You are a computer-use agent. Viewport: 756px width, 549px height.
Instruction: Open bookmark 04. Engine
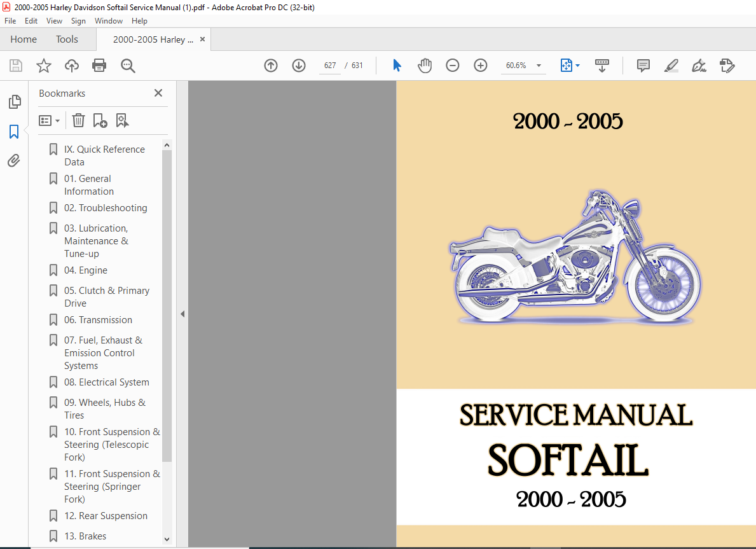point(85,270)
